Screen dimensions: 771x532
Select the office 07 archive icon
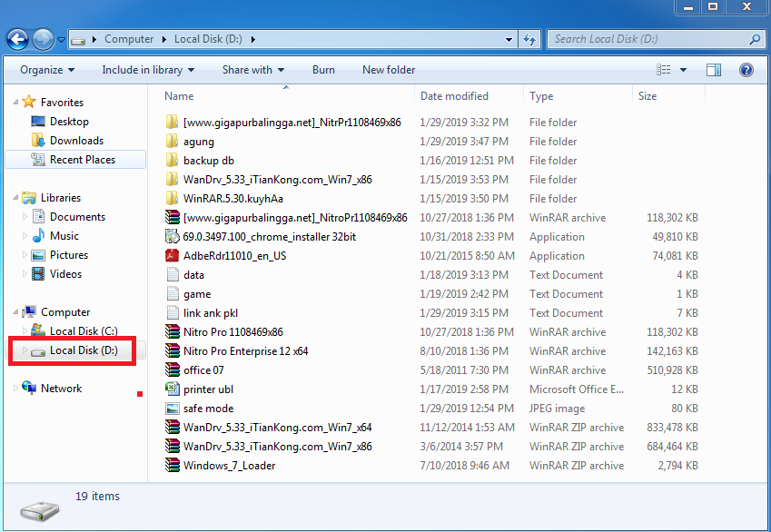click(x=173, y=370)
